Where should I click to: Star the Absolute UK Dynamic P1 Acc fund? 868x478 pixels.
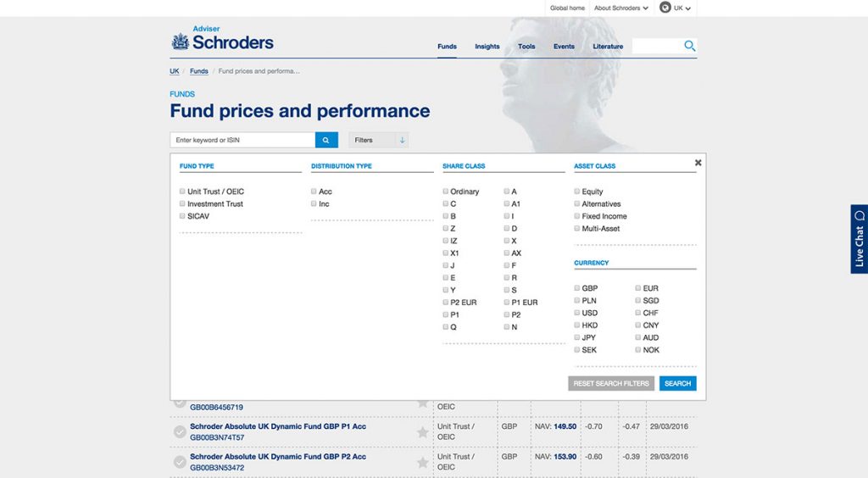click(x=422, y=432)
